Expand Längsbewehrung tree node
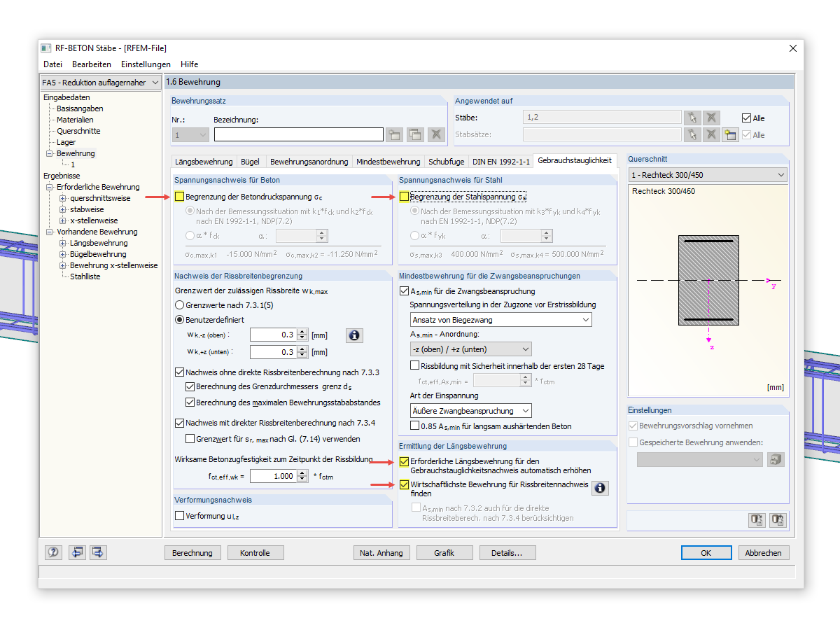 click(62, 243)
